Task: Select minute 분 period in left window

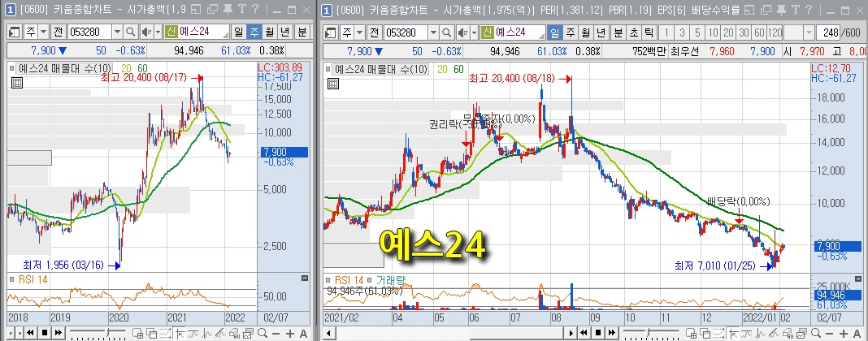Action: [x=302, y=32]
